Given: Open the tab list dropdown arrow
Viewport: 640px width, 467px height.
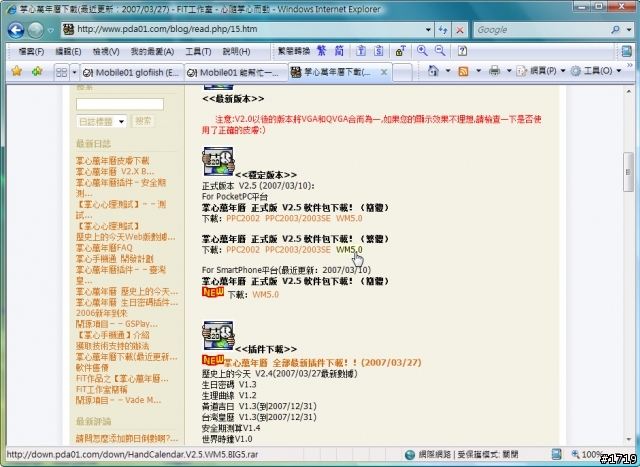Looking at the screenshot, I should [x=74, y=73].
